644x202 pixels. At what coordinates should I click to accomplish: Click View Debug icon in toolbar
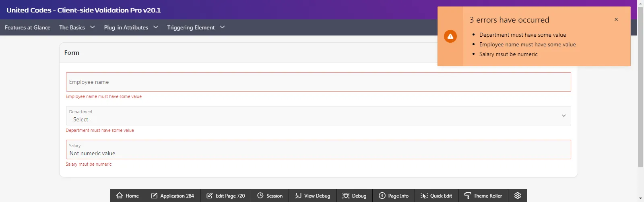pyautogui.click(x=298, y=196)
